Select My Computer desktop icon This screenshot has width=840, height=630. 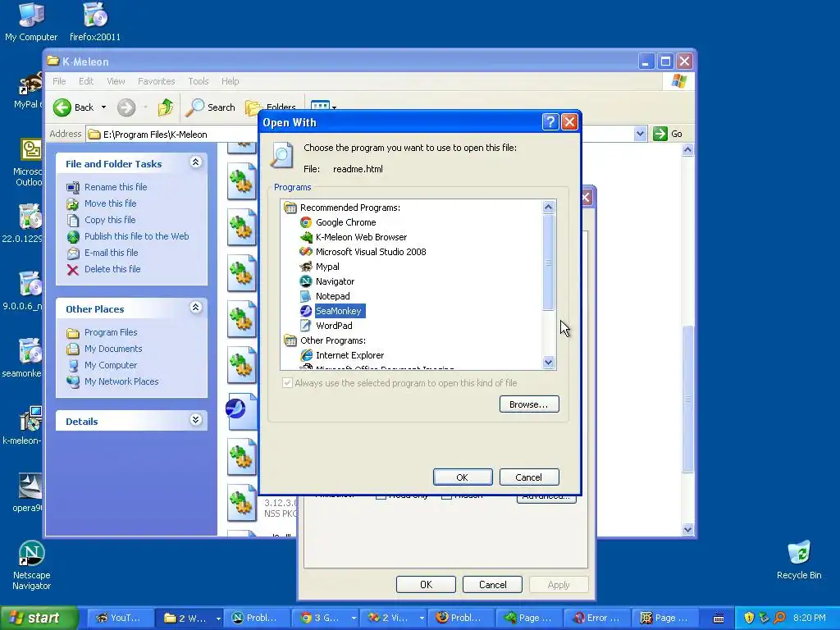point(31,22)
